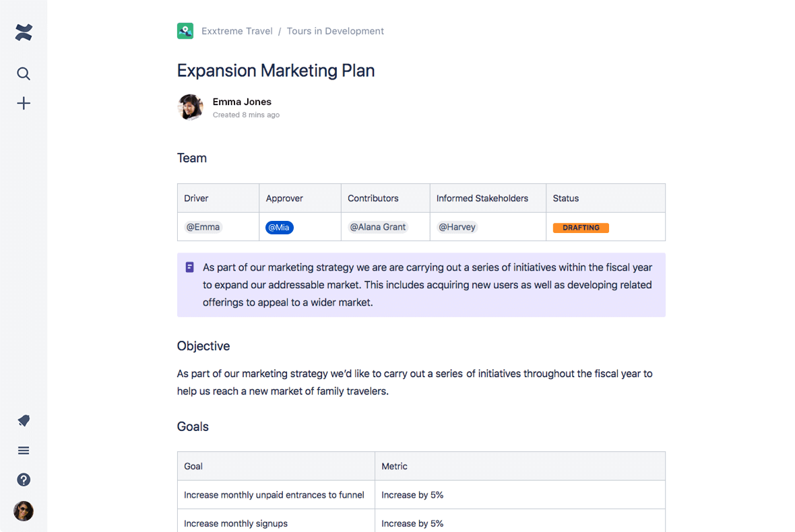Click the hamburger menu icon in the sidebar
The image size is (795, 532).
pyautogui.click(x=24, y=450)
